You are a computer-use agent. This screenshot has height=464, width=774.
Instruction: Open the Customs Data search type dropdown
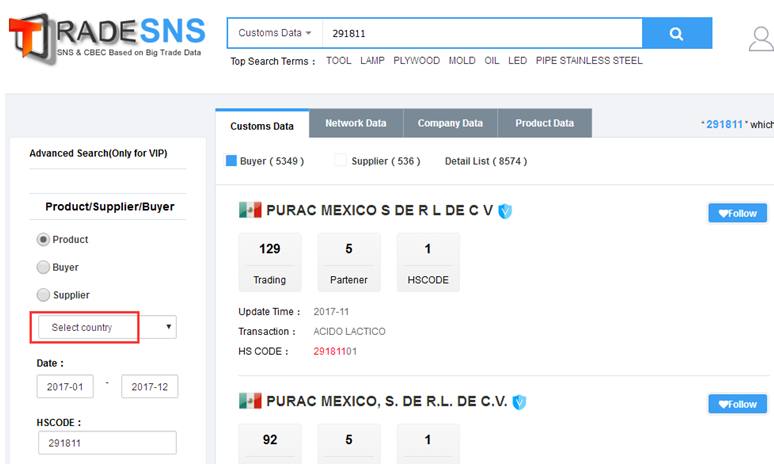[274, 33]
